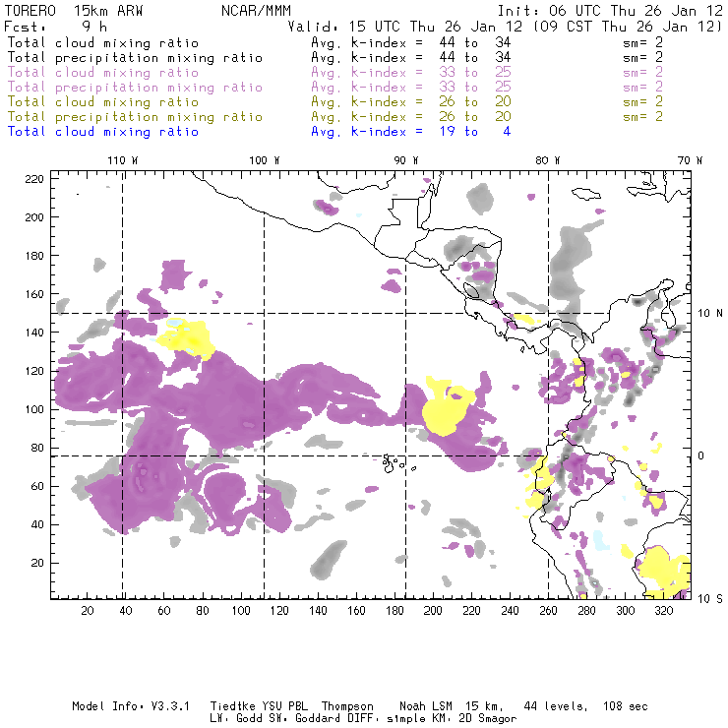The image size is (728, 728).
Task: Click purple "Total cloud mixing ratio" legend entry
Action: [103, 73]
